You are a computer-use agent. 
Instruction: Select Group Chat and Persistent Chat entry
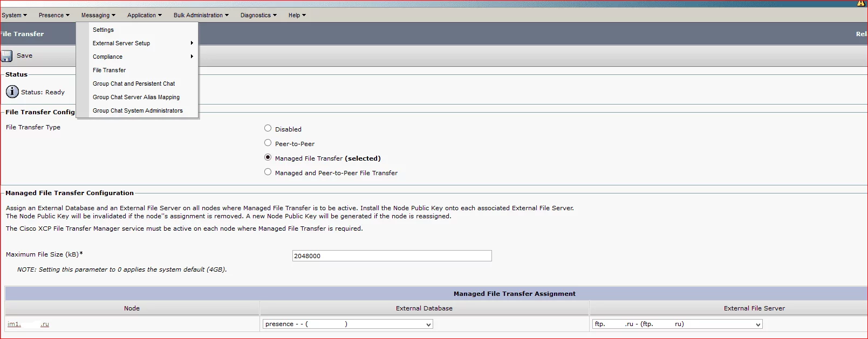tap(134, 84)
